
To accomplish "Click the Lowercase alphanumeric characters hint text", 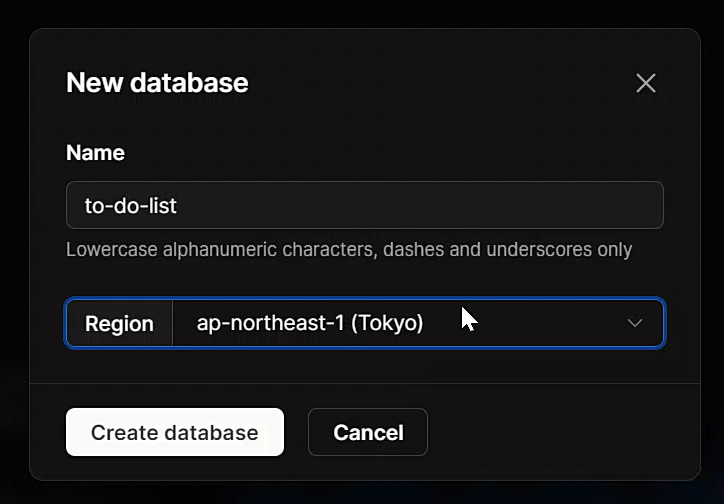I will coord(349,250).
